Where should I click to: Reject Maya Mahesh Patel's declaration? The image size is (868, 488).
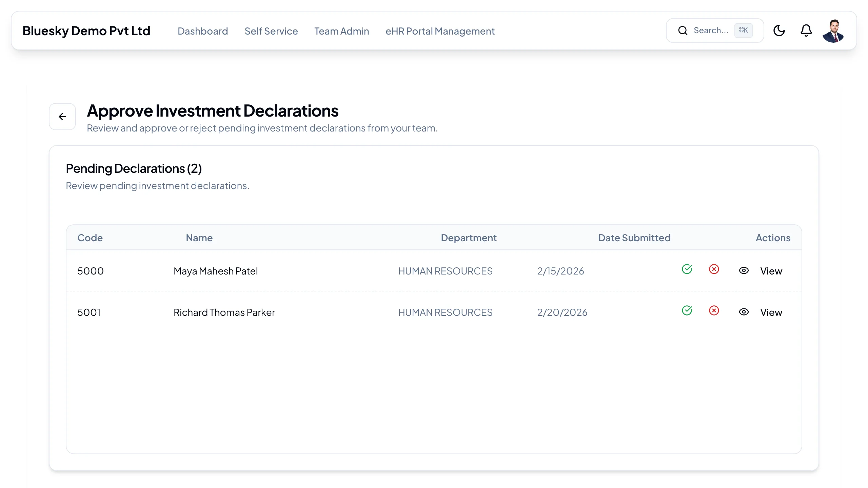(714, 269)
